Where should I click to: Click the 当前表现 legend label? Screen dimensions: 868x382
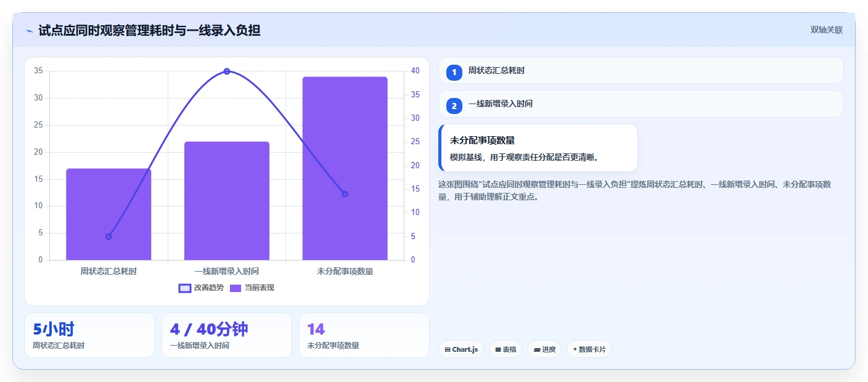[260, 288]
